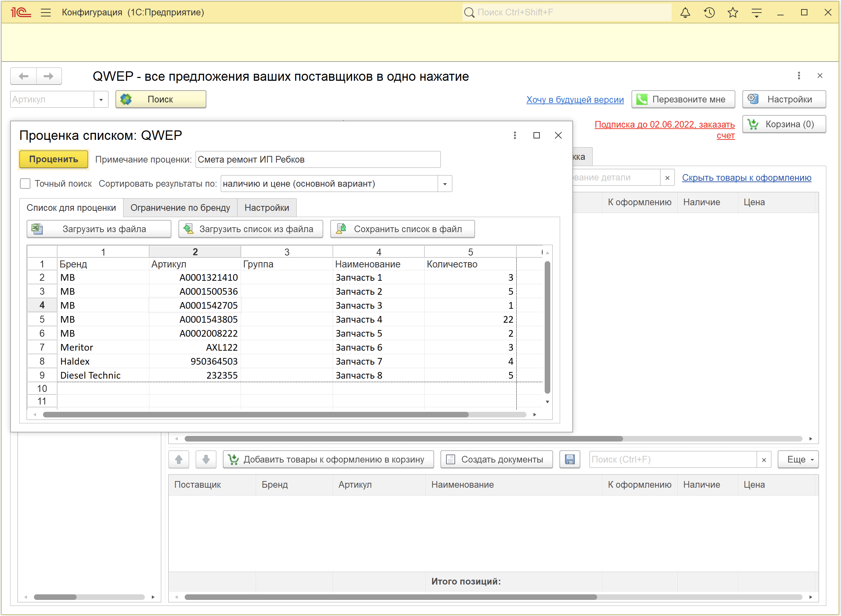The height and width of the screenshot is (616, 841).
Task: Switch to Ограничение по бренду tab
Action: click(180, 208)
